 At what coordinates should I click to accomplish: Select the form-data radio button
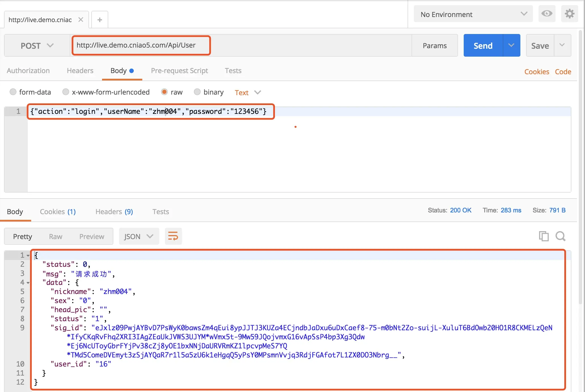pyautogui.click(x=13, y=92)
